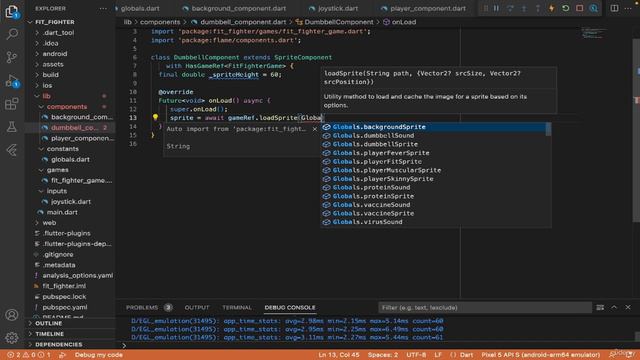Select the DEBUG CONSOLE tab
The height and width of the screenshot is (360, 640).
(290, 307)
